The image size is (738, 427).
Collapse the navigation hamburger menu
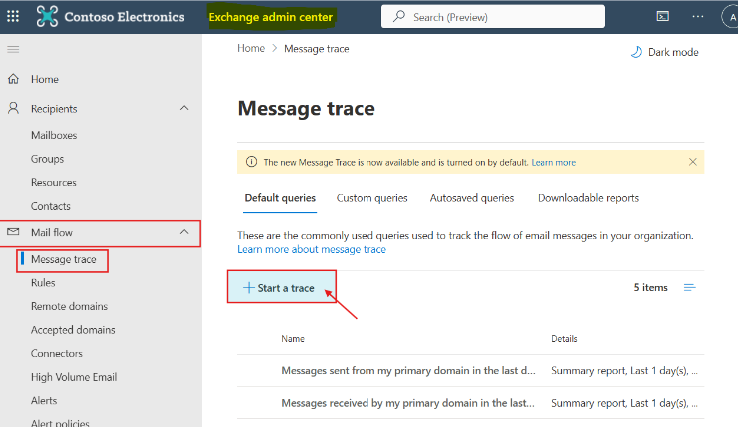pyautogui.click(x=13, y=49)
